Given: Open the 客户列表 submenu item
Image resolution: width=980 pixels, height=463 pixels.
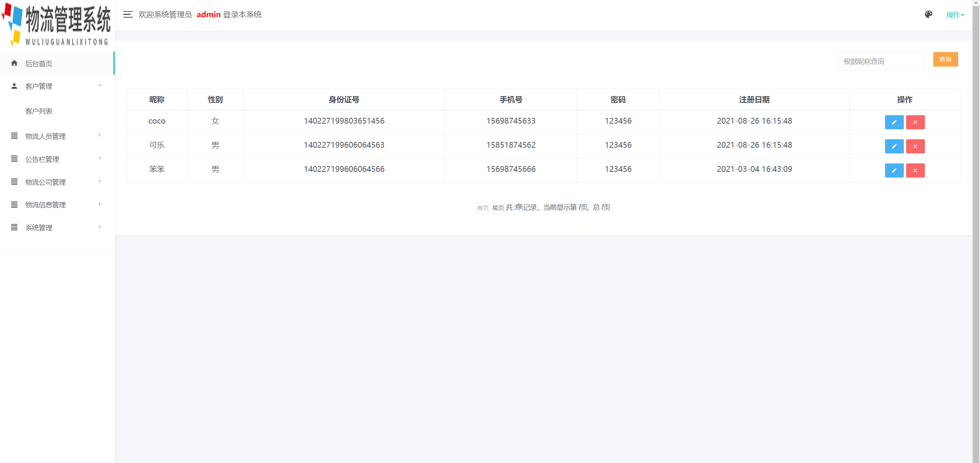Looking at the screenshot, I should point(39,111).
